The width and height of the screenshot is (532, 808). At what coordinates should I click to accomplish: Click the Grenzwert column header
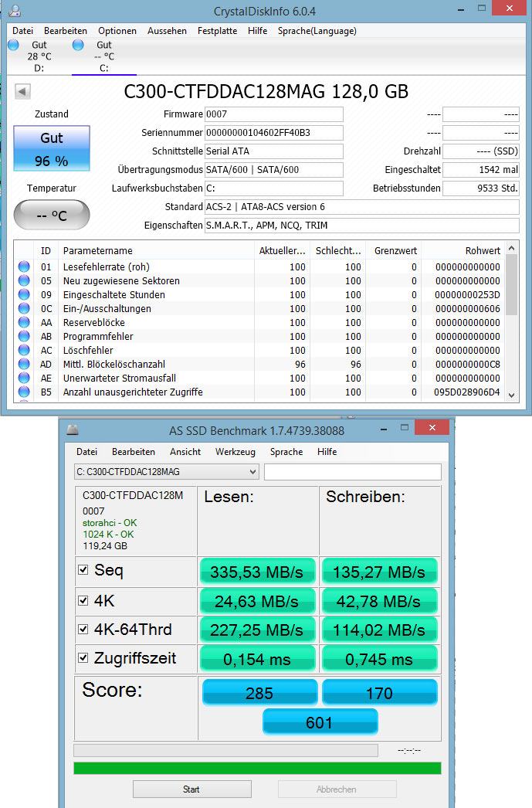[394, 250]
